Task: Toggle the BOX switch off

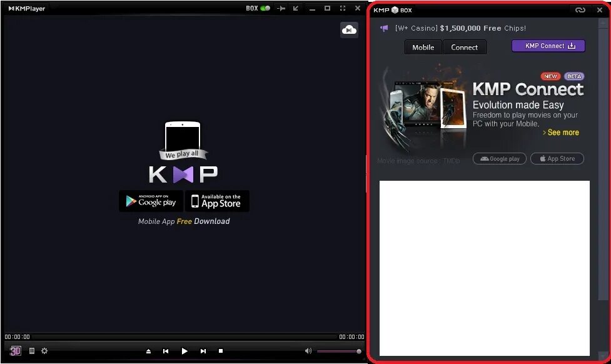Action: pos(266,8)
